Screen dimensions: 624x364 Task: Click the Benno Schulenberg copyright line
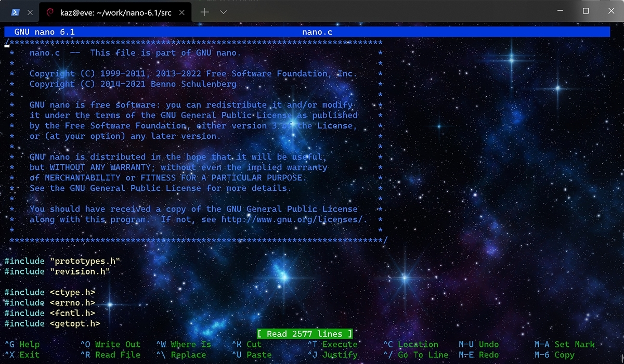tap(133, 84)
